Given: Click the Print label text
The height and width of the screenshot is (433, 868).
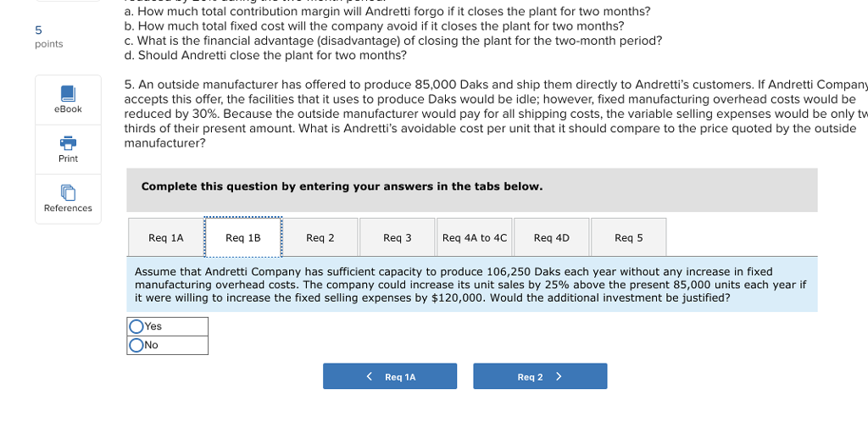Looking at the screenshot, I should pyautogui.click(x=68, y=158).
